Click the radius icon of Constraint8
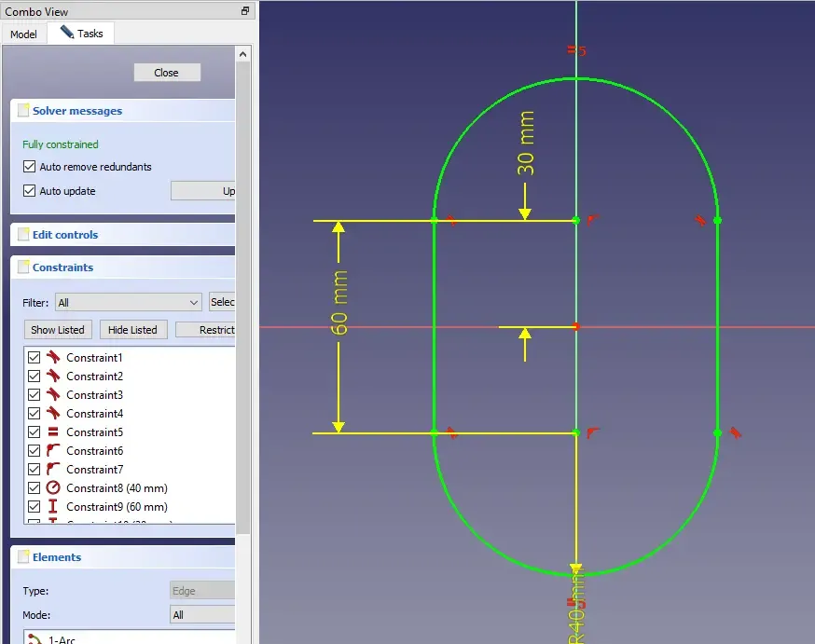 click(x=53, y=487)
